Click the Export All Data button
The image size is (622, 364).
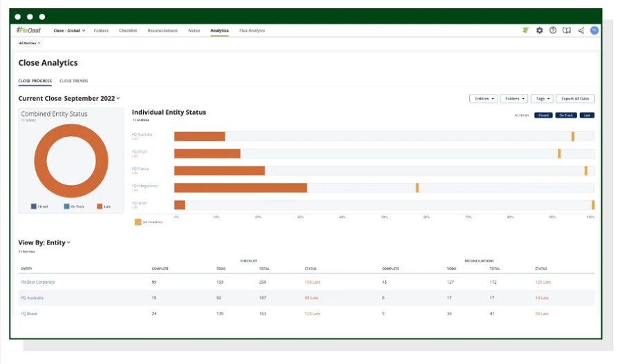pyautogui.click(x=575, y=99)
